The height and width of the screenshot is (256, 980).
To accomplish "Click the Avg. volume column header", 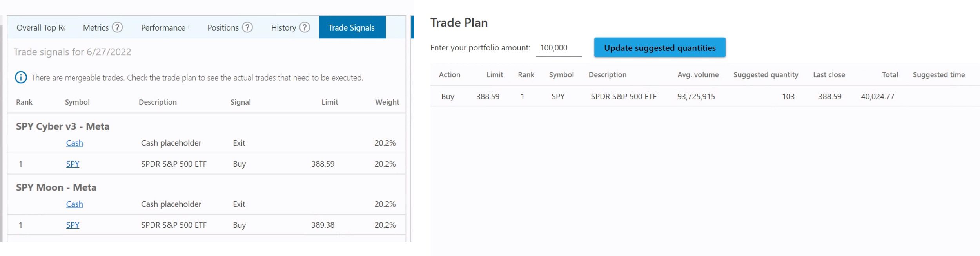I will click(x=698, y=75).
